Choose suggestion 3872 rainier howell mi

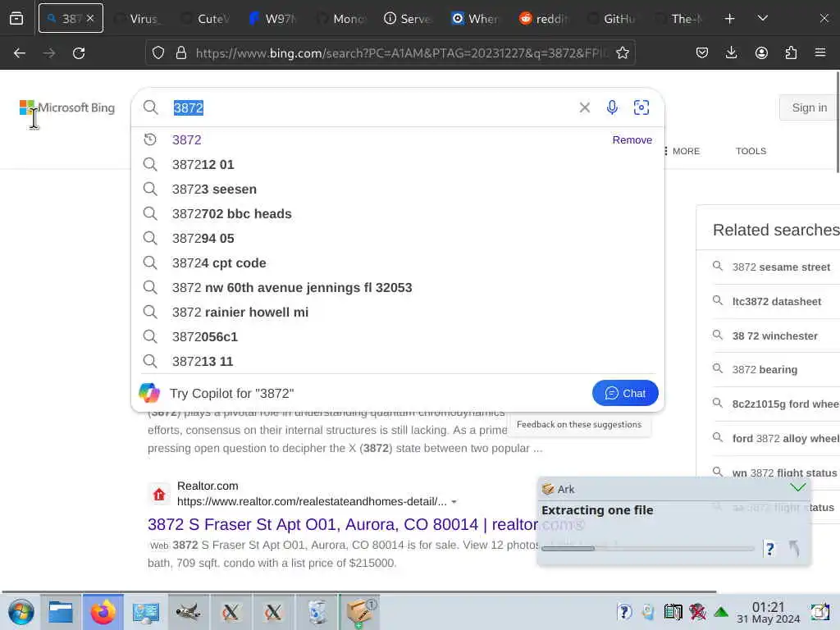coord(398,313)
